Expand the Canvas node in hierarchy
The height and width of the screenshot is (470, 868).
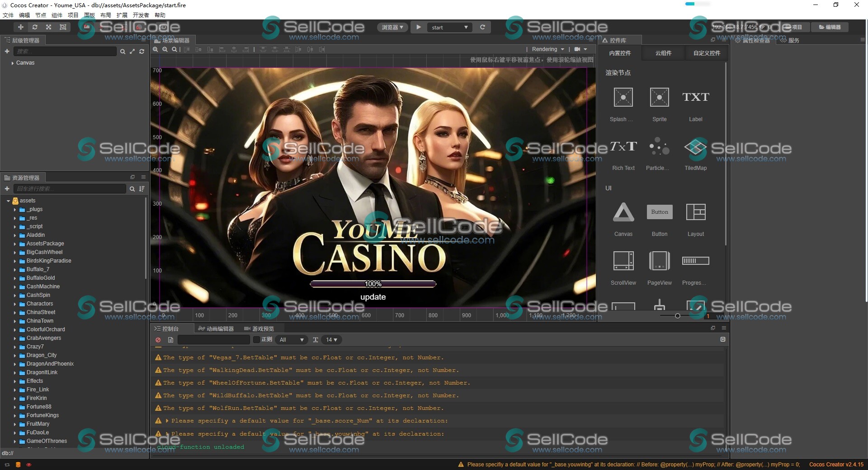12,63
